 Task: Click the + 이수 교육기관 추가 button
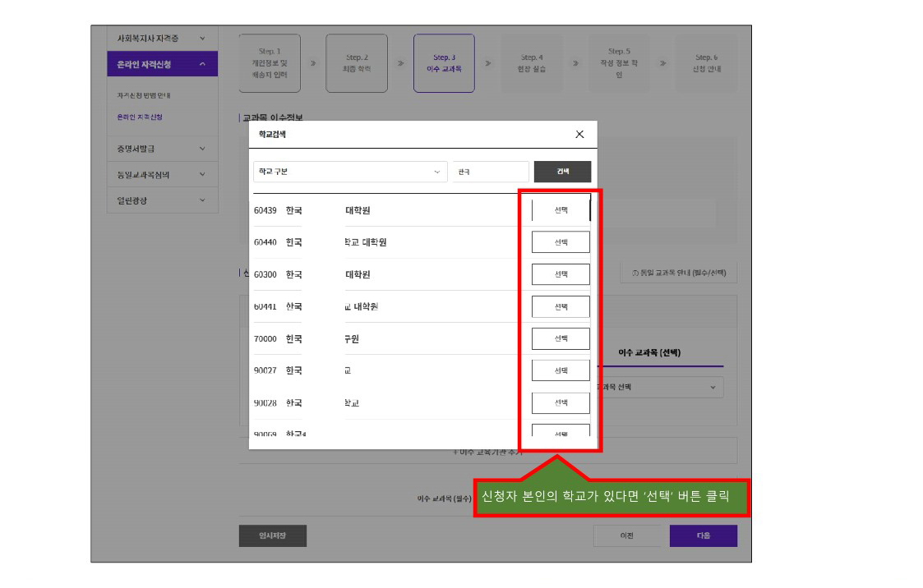(488, 451)
